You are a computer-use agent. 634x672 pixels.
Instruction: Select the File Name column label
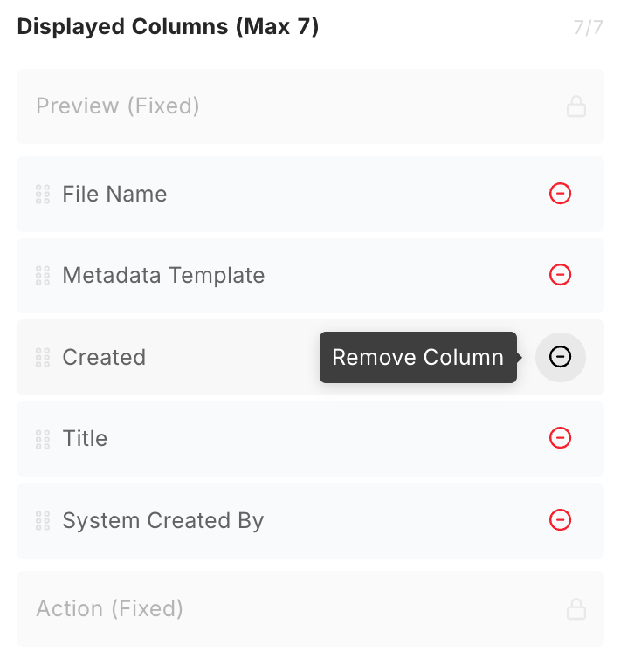click(x=114, y=194)
